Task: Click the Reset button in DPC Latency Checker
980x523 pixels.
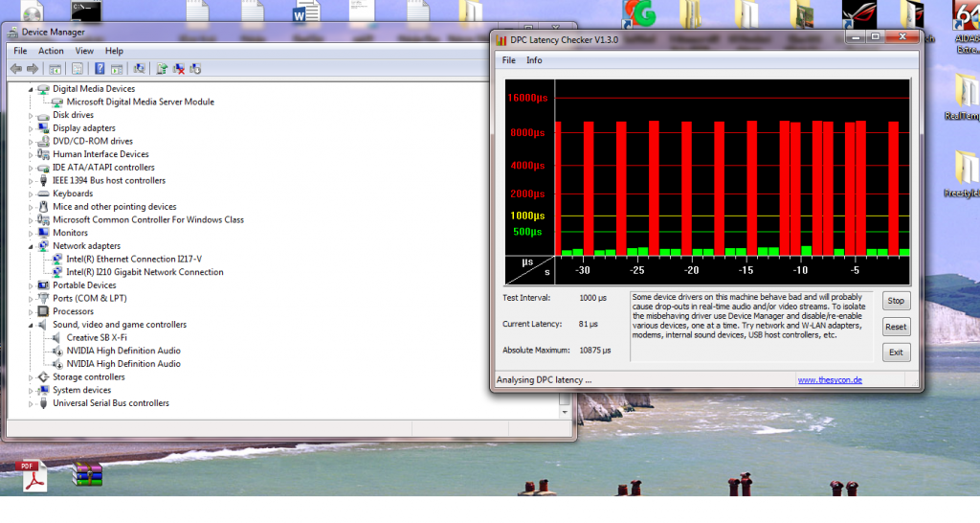Action: [896, 327]
